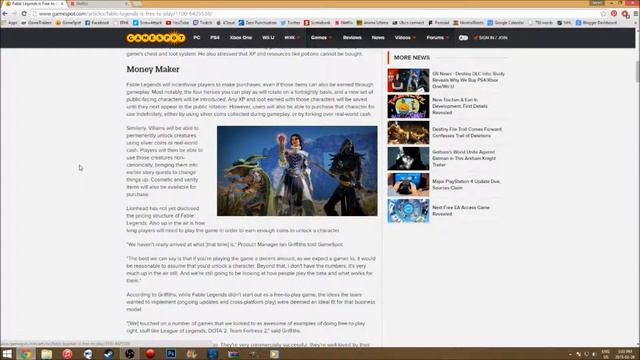Open the Chrome hamburger menu
Viewport: 640px width, 360px height.
pyautogui.click(x=636, y=13)
